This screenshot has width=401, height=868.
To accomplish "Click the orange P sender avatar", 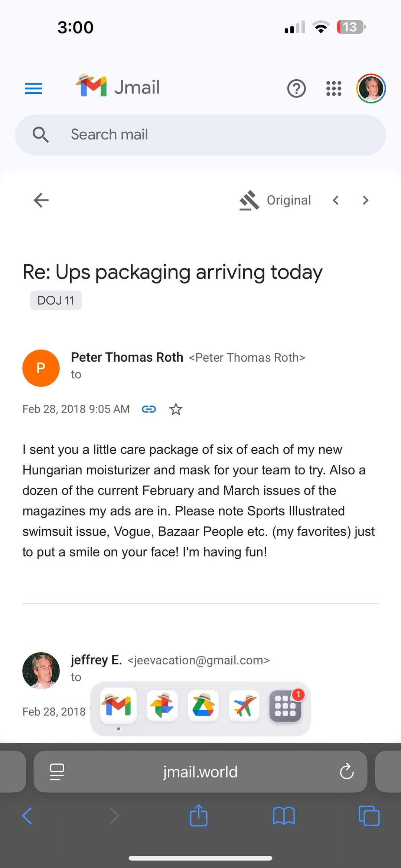I will (x=41, y=368).
